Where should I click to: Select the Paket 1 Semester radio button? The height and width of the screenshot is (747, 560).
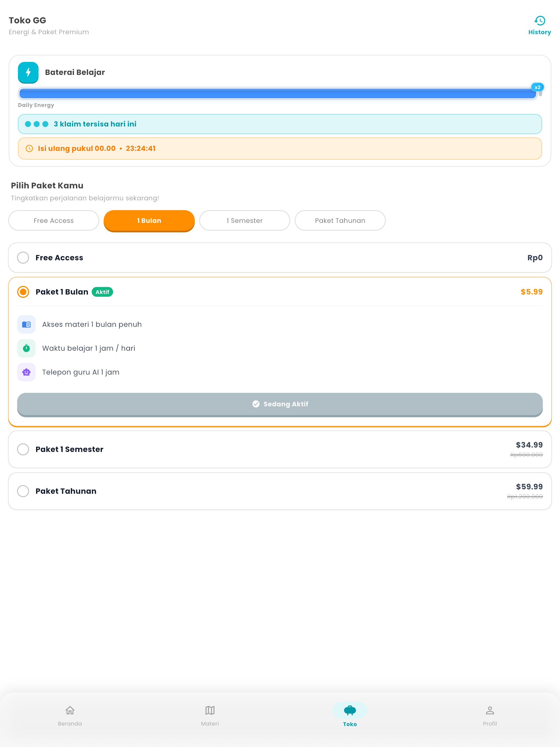pos(23,449)
